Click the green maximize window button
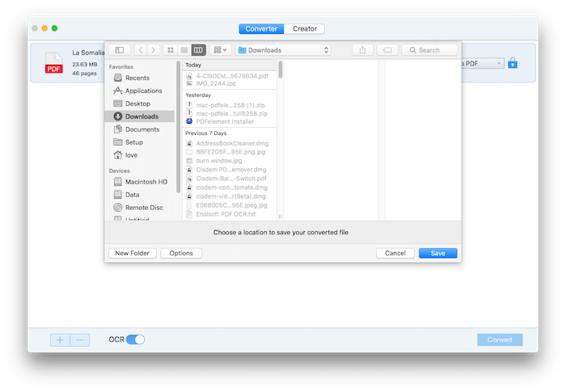The image size is (566, 392). pyautogui.click(x=54, y=28)
